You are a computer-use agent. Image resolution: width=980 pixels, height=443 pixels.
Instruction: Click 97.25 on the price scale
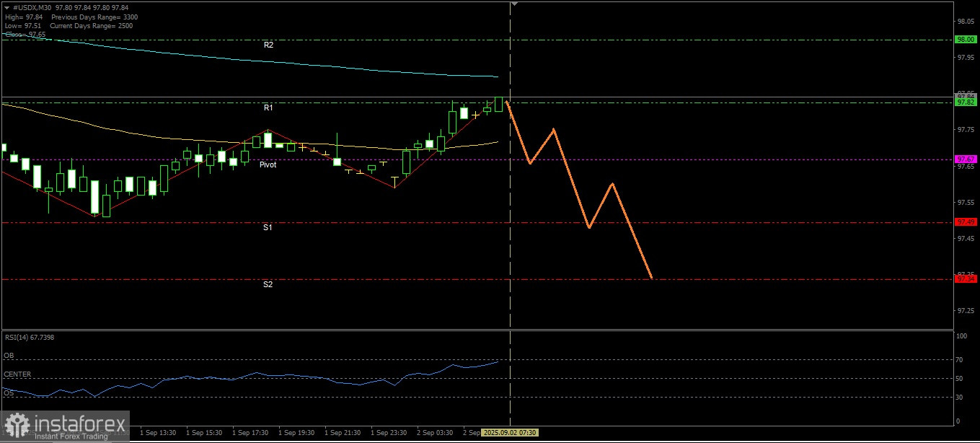pos(966,310)
